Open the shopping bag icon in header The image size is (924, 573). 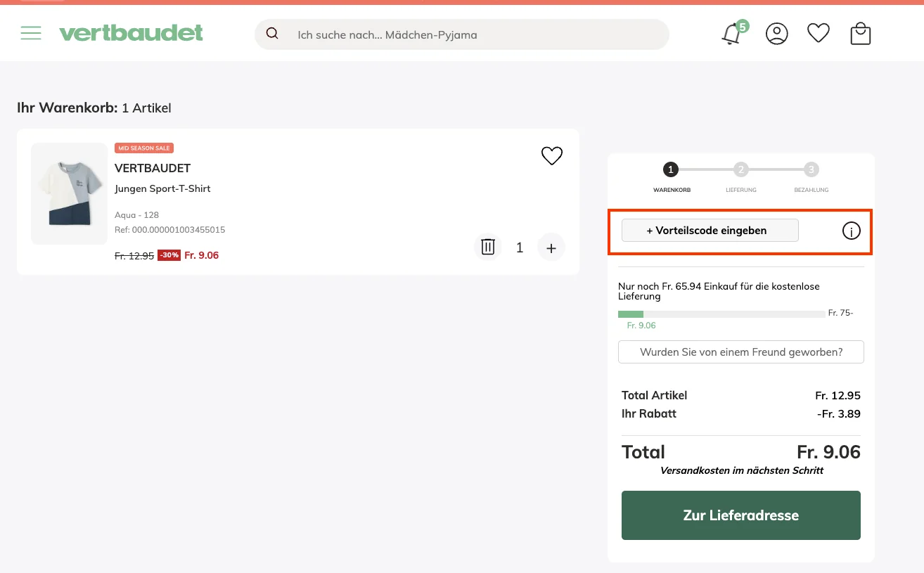(x=860, y=33)
